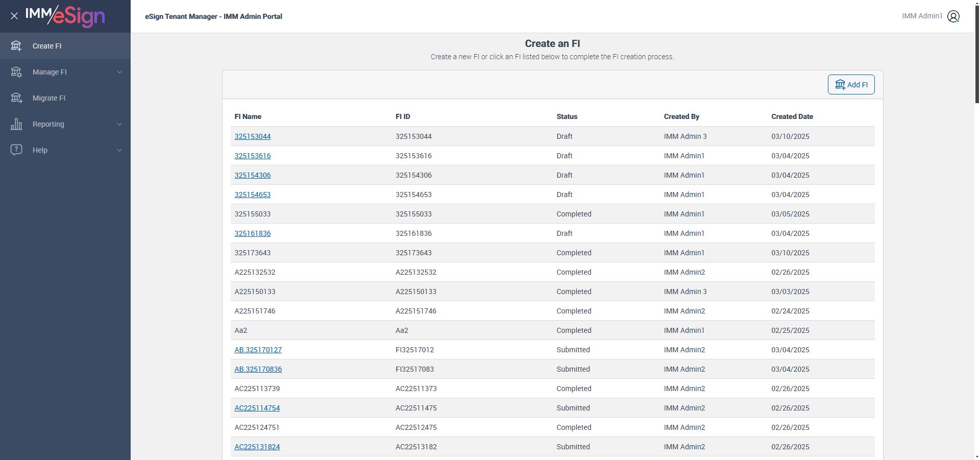Select the A225151746 FI Name cell

point(255,311)
